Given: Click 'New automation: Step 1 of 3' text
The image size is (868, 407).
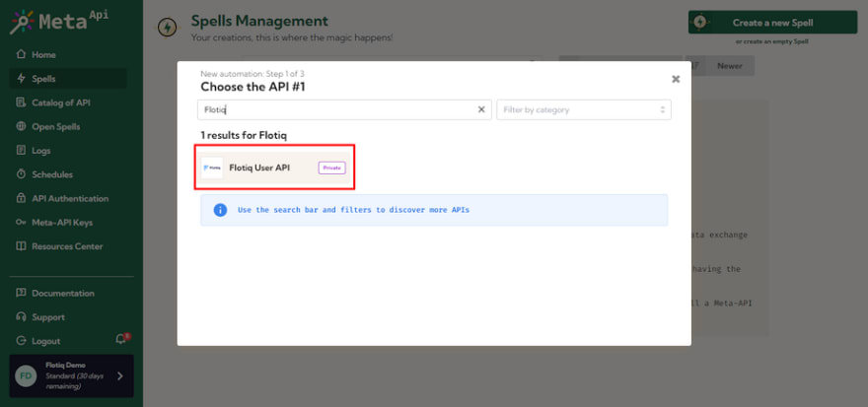Looking at the screenshot, I should [x=253, y=74].
